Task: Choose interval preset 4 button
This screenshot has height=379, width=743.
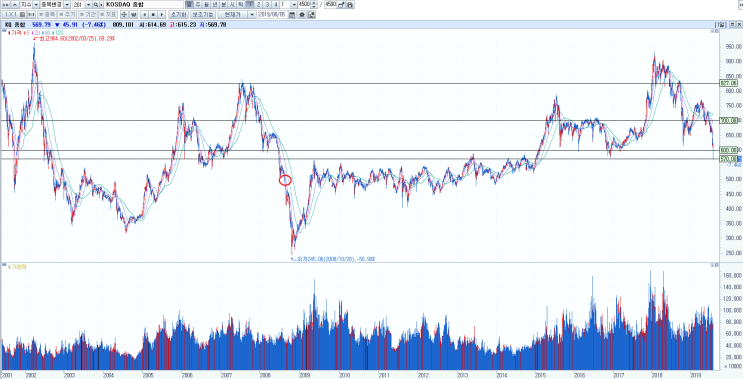Action: 276,4
